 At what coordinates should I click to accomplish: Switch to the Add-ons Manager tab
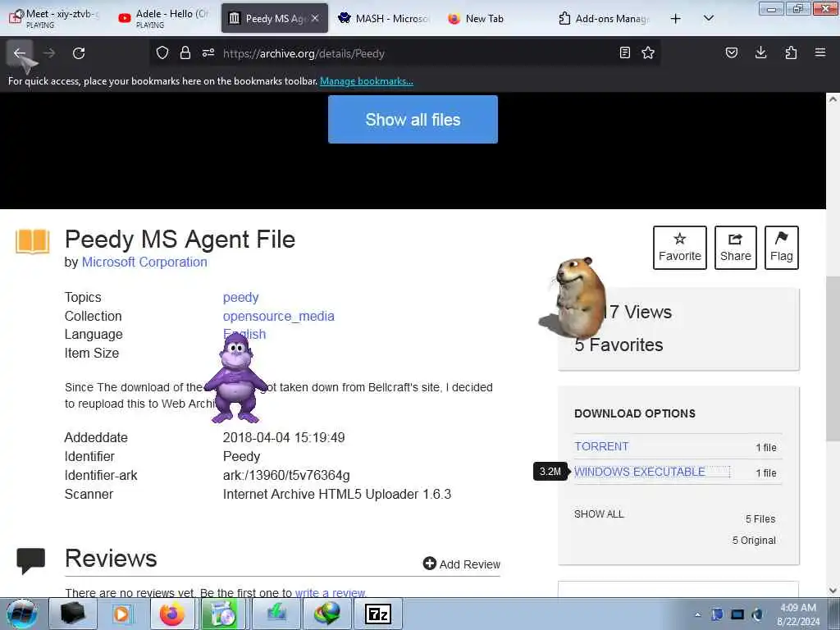(x=605, y=18)
